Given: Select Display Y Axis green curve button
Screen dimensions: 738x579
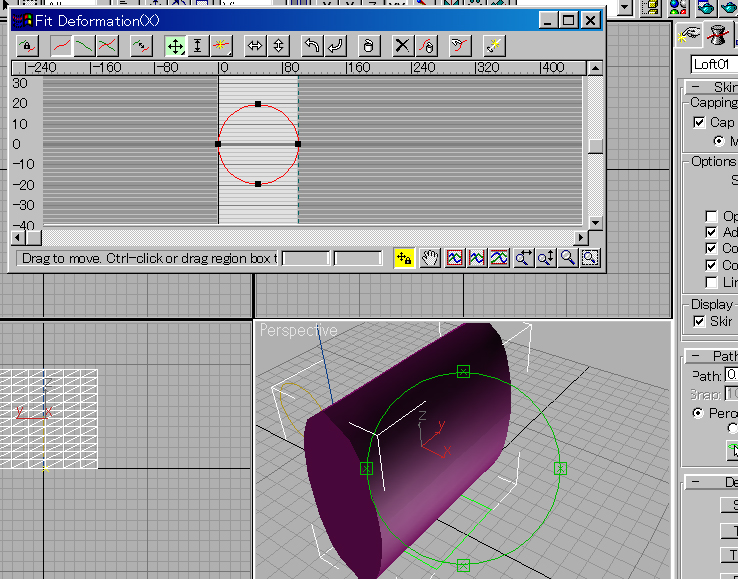Looking at the screenshot, I should [x=85, y=46].
